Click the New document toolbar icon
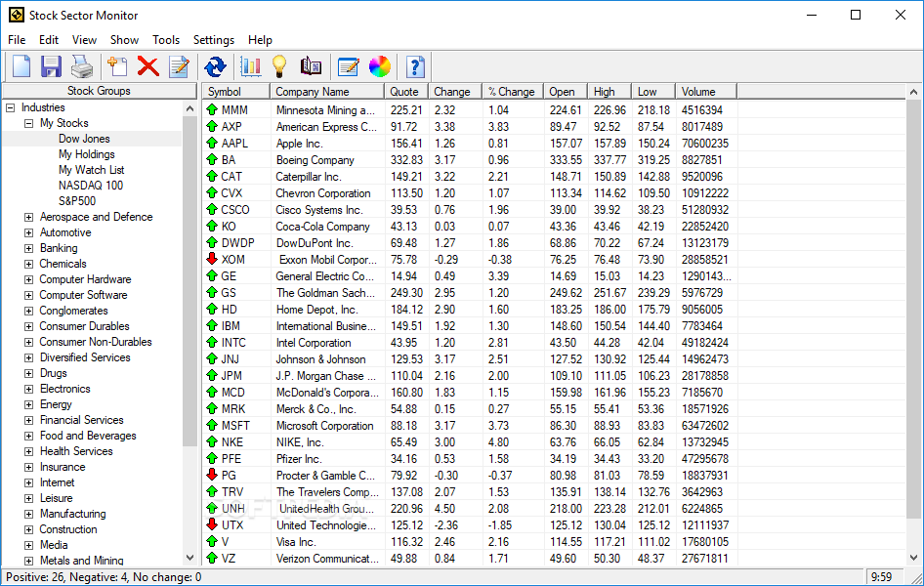924x586 pixels. (21, 66)
